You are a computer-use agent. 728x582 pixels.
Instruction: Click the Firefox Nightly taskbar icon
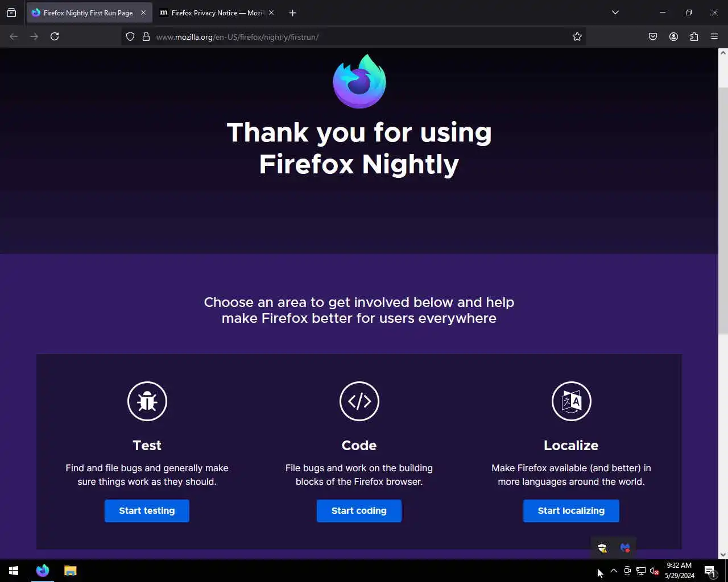tap(43, 571)
